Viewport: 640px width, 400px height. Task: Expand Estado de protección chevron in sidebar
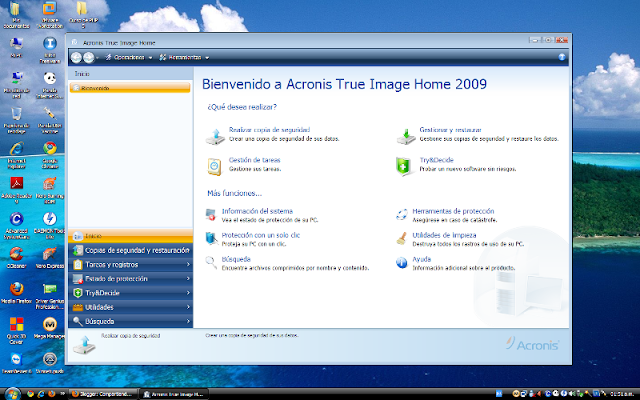188,278
